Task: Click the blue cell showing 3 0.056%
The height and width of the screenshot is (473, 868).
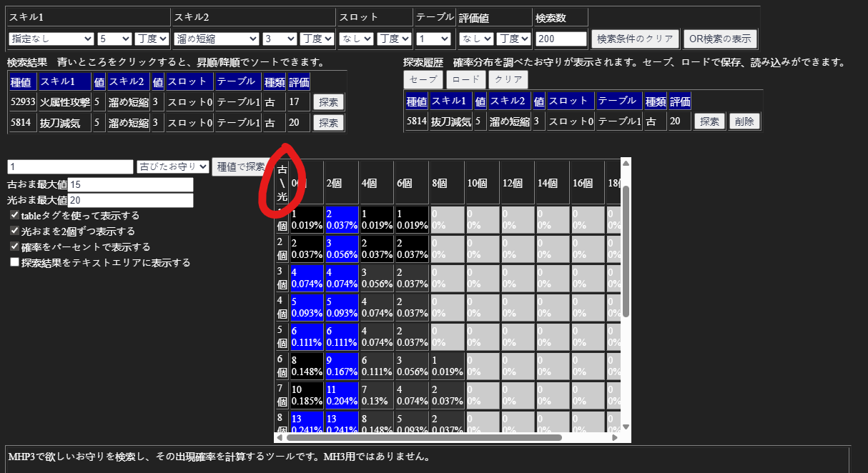Action: pyautogui.click(x=341, y=249)
